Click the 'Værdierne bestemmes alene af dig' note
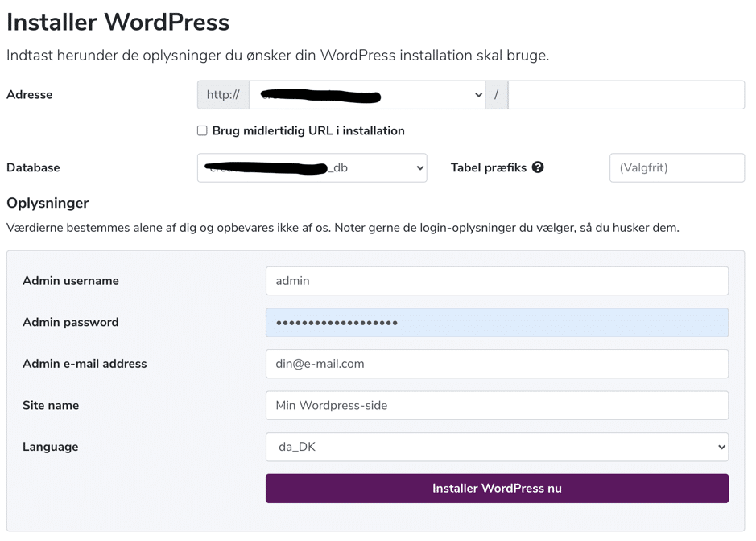This screenshot has width=756, height=541. [343, 228]
